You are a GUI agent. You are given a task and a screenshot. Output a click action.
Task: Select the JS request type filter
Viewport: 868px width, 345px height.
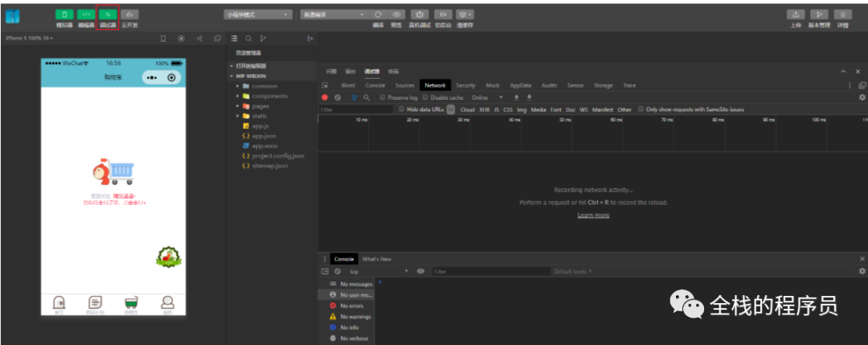(497, 109)
